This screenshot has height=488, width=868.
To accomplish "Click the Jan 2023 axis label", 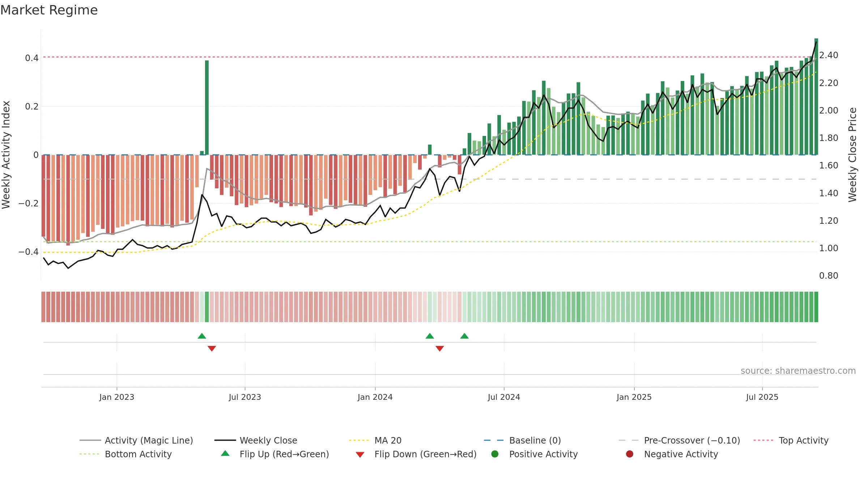I will click(117, 397).
